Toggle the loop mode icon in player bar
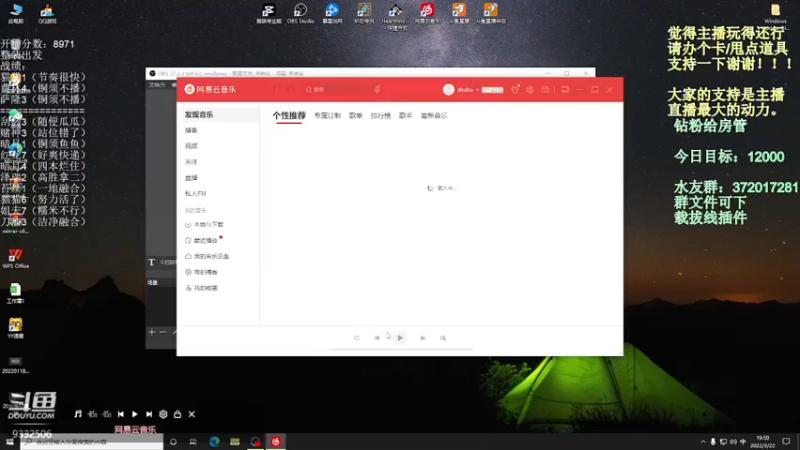 tap(357, 338)
